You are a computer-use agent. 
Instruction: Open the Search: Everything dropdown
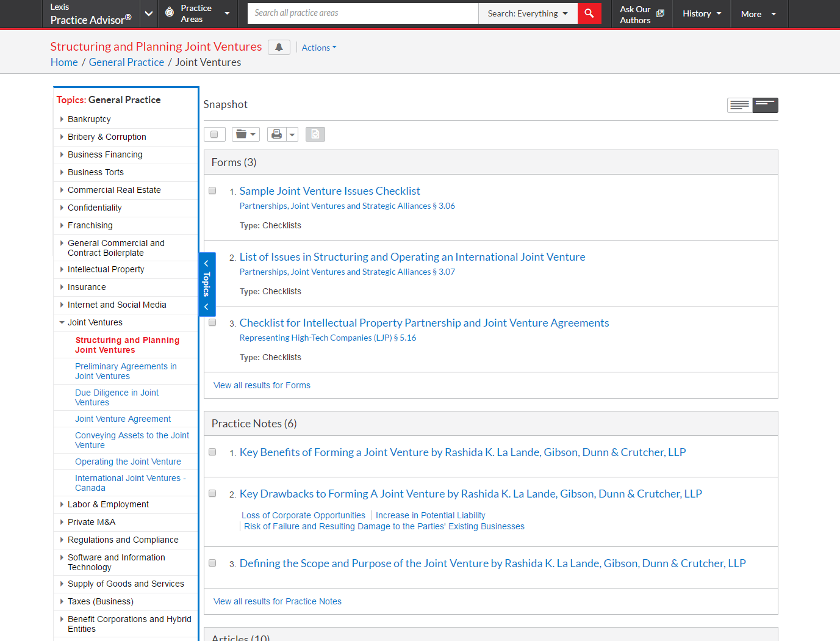tap(528, 13)
